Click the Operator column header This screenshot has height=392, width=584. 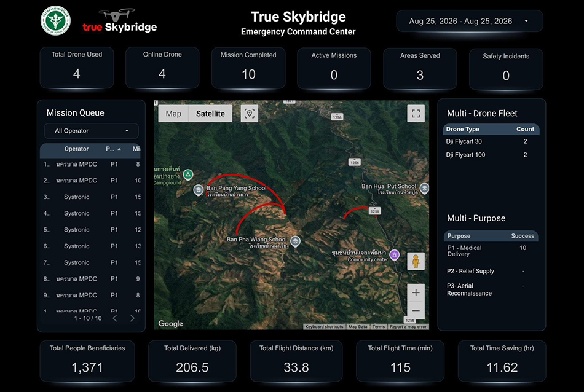76,149
